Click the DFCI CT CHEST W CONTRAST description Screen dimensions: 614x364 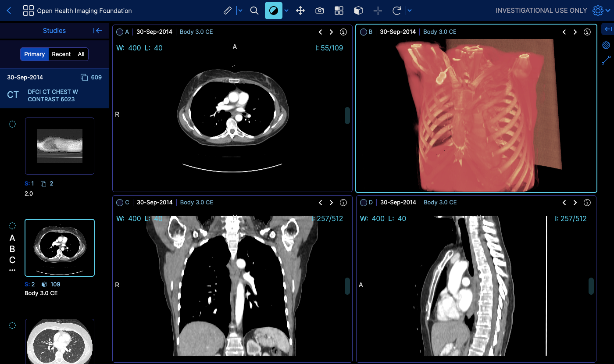53,96
